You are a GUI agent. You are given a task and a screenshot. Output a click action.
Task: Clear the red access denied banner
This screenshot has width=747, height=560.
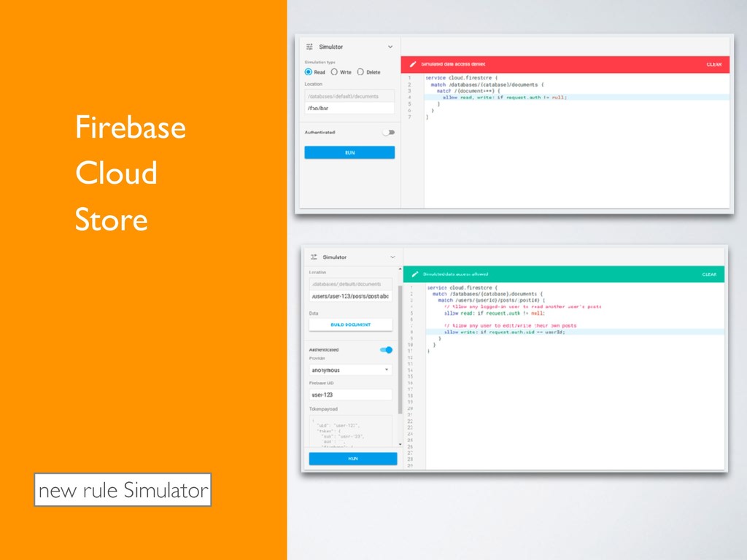click(713, 64)
